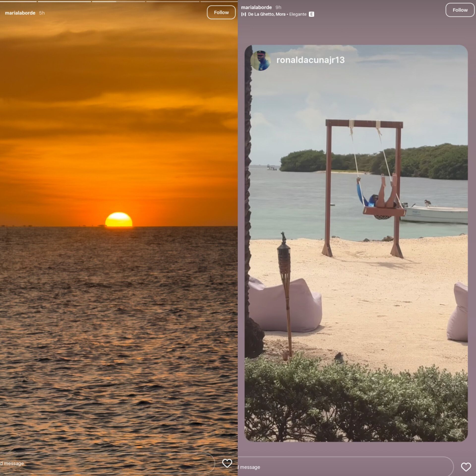The image size is (476, 476).
Task: Open ronaldacunajr13 username link on reshared story
Action: click(310, 60)
